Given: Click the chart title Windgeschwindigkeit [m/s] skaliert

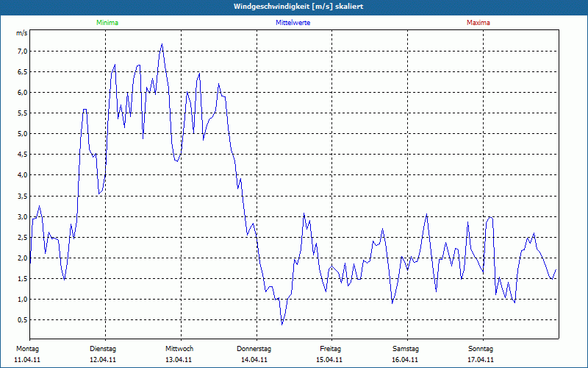Looking at the screenshot, I should (x=298, y=7).
